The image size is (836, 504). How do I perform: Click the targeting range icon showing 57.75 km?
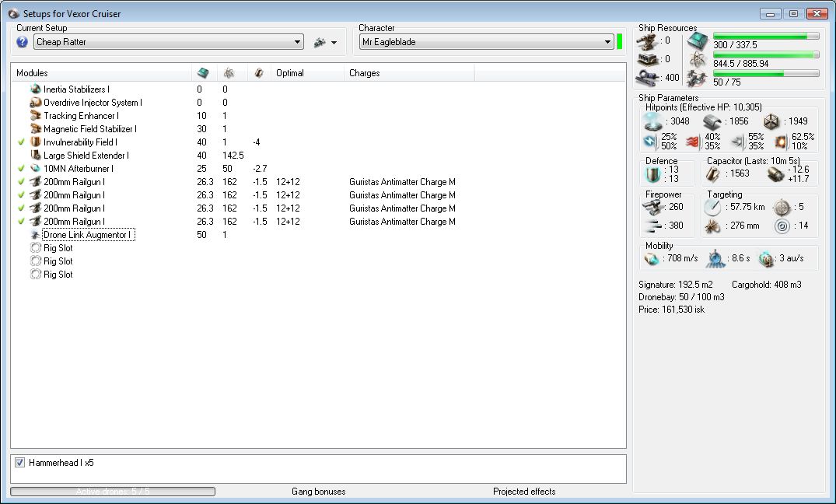tap(713, 208)
